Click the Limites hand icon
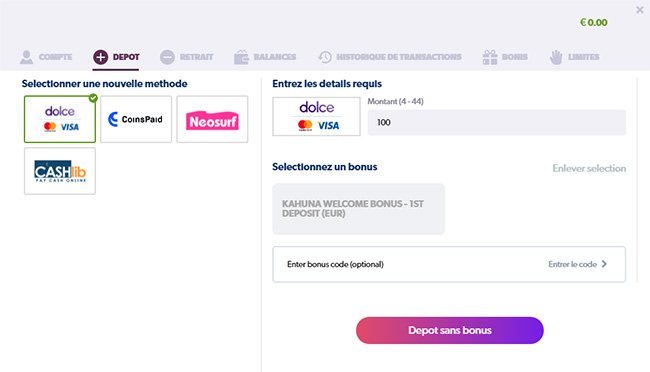The height and width of the screenshot is (372, 650). point(556,57)
